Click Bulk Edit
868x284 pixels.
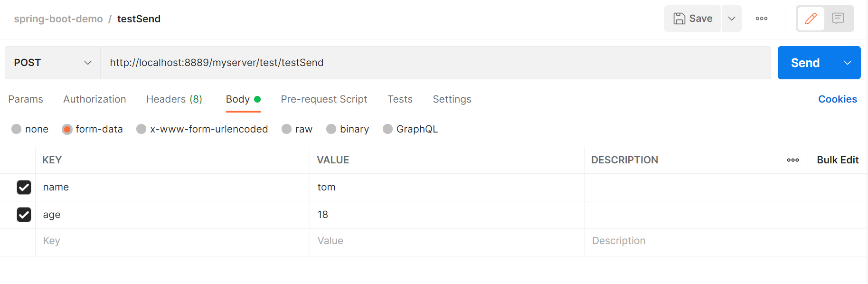[x=837, y=160]
